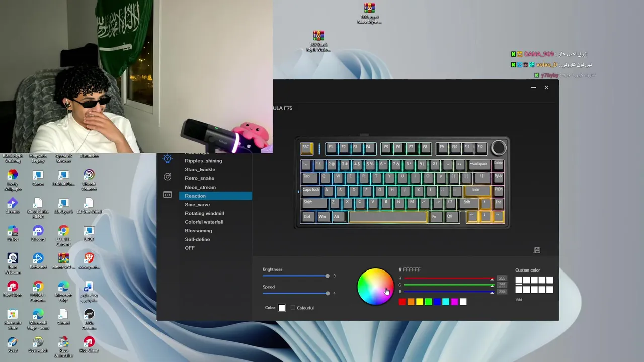Select the volume knob on keyboard preview

(498, 148)
